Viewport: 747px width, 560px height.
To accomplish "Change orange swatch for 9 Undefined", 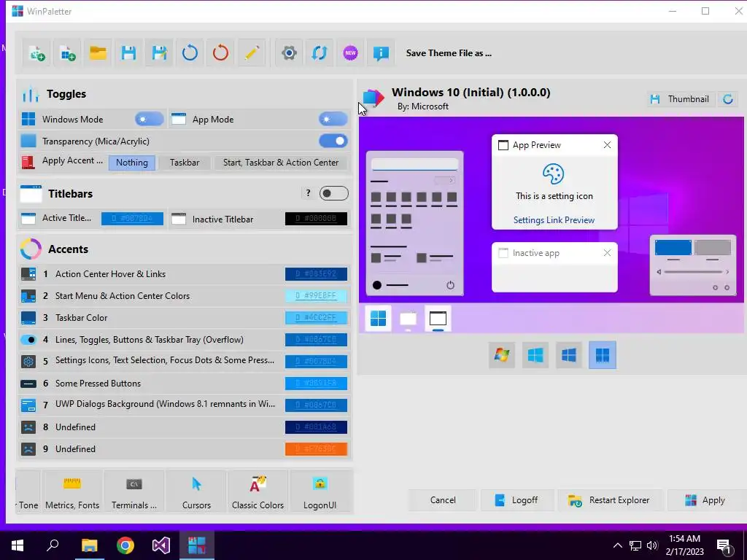I will pos(316,449).
